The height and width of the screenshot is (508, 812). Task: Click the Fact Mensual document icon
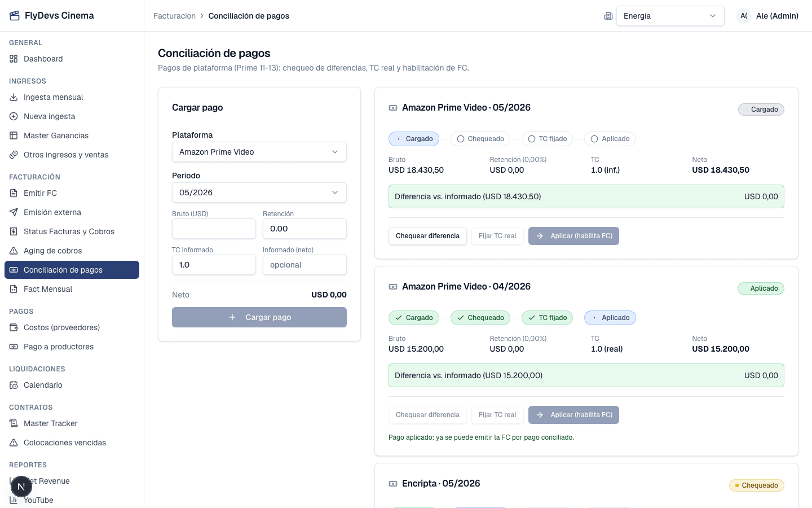pyautogui.click(x=14, y=289)
